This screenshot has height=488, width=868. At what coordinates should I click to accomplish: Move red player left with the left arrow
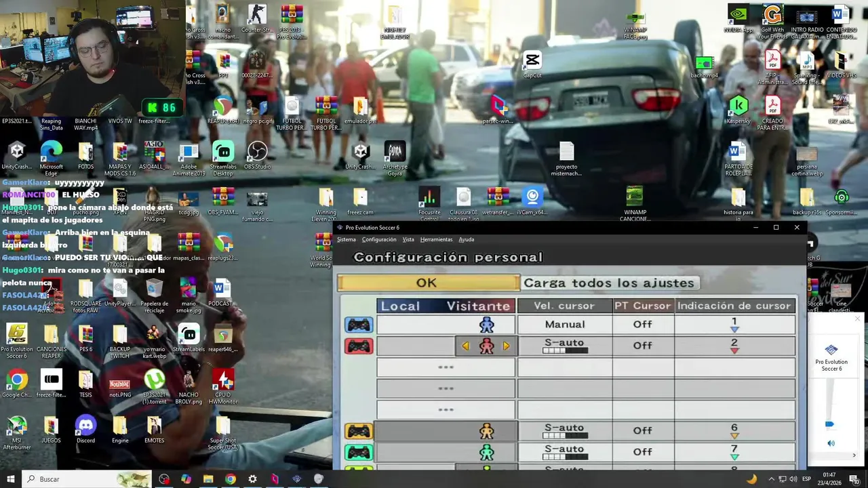[466, 346]
